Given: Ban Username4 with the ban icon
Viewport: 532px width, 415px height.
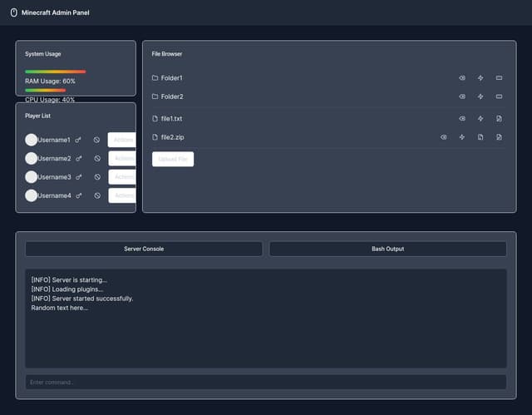Looking at the screenshot, I should point(97,195).
